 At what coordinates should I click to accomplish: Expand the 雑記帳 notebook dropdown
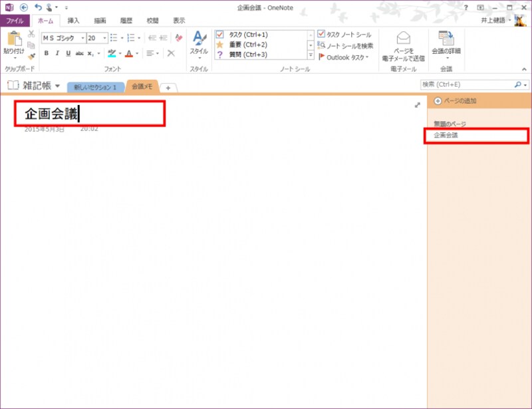click(58, 86)
